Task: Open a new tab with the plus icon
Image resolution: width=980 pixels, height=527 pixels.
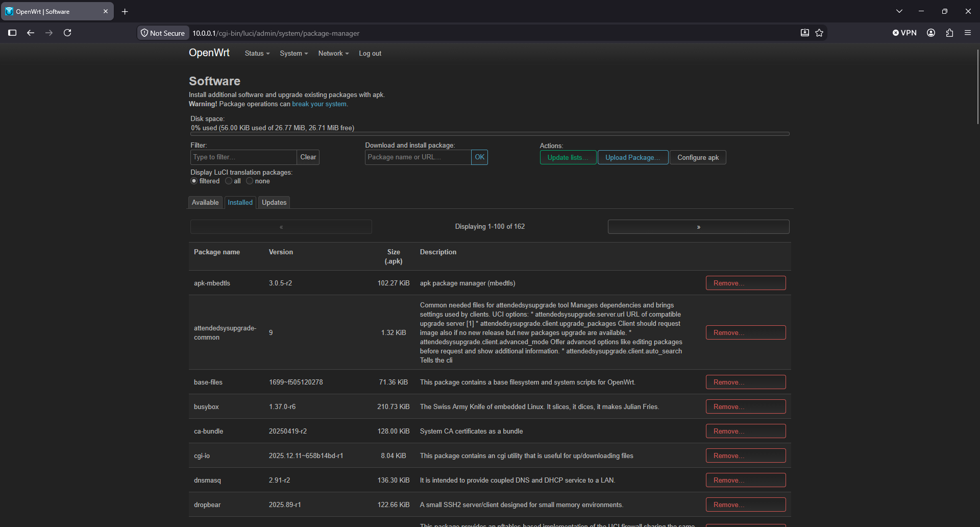Action: [x=125, y=11]
